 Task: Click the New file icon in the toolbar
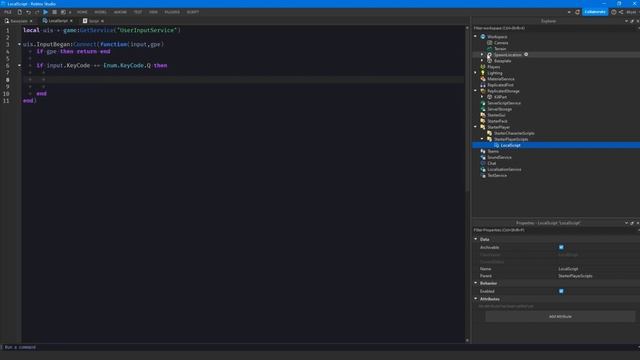19,12
